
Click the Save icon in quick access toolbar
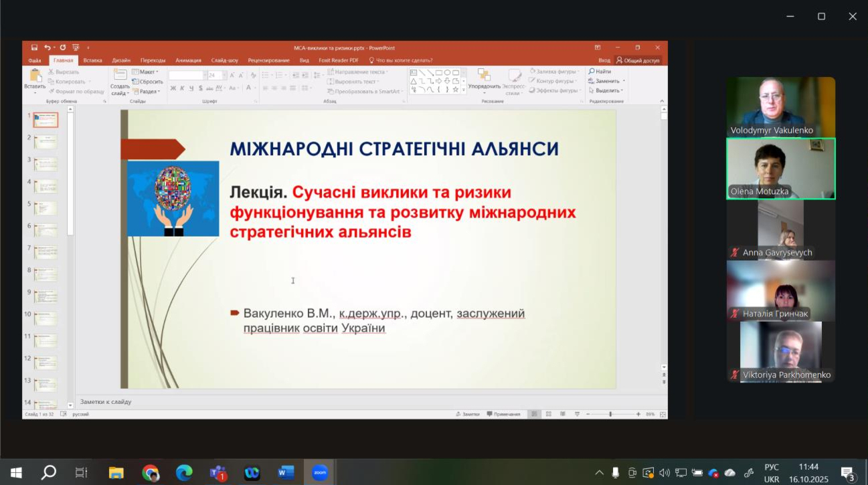coord(34,47)
